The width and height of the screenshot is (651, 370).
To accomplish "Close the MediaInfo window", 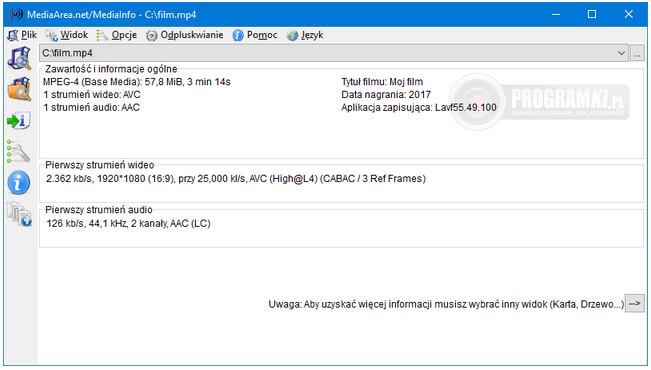I will (629, 15).
